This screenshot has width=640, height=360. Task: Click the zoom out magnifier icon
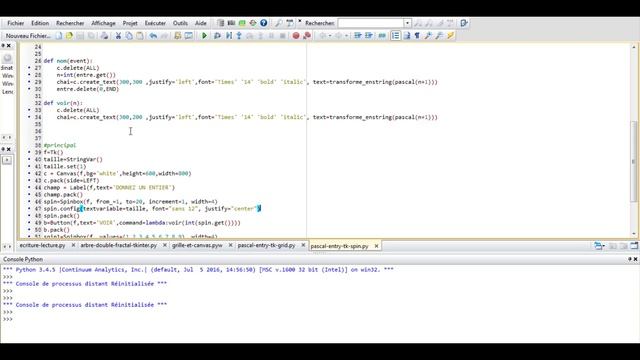439,36
